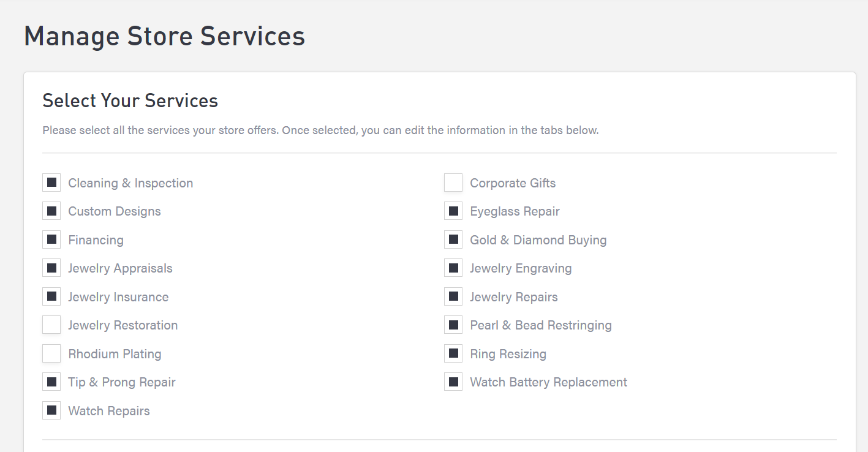Click the Corporate Gifts label text
The height and width of the screenshot is (452, 868).
[x=513, y=183]
